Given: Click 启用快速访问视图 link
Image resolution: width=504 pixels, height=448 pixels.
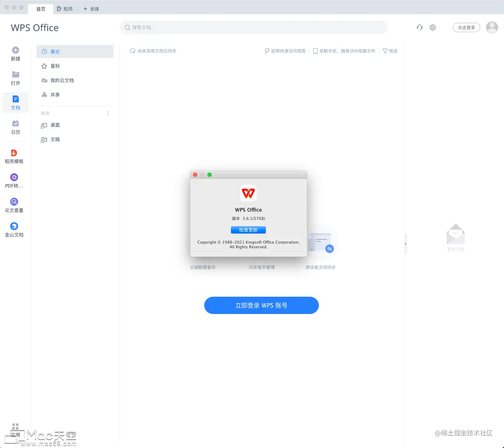Looking at the screenshot, I should click(285, 51).
